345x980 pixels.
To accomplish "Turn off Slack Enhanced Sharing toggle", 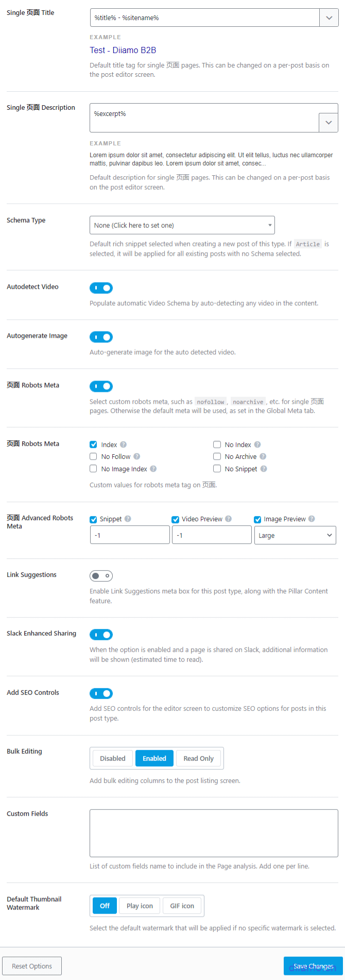I will click(x=101, y=635).
